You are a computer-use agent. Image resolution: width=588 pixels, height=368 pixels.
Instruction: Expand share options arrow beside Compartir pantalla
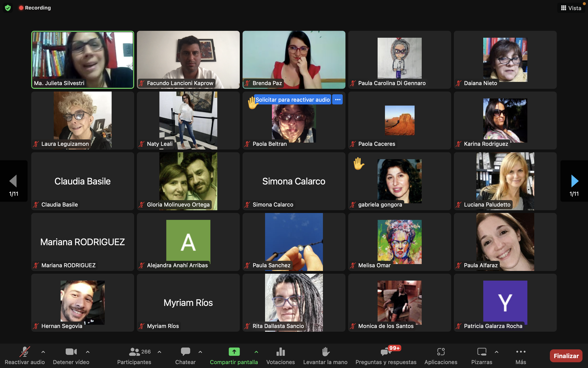pyautogui.click(x=256, y=352)
